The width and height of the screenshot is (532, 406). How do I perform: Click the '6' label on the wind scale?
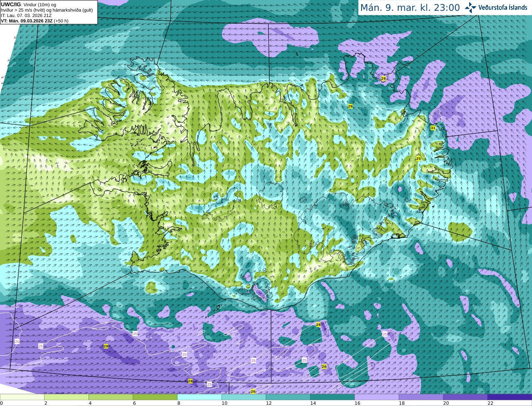[x=134, y=403]
